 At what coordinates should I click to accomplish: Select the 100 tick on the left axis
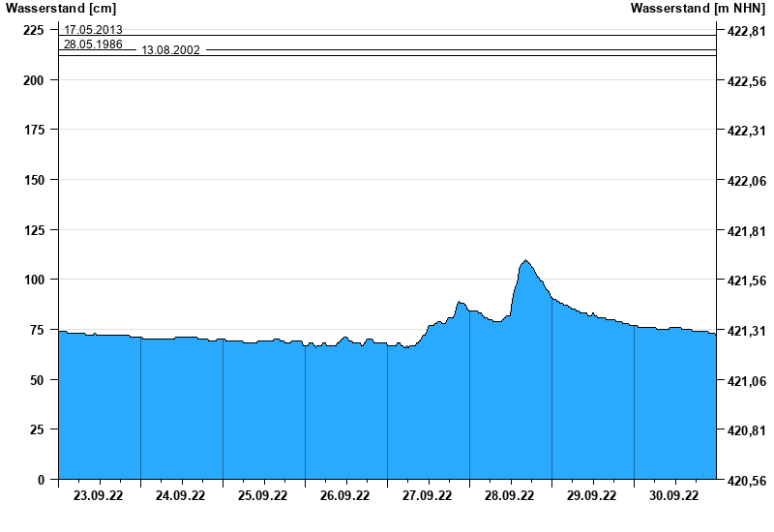tap(35, 280)
